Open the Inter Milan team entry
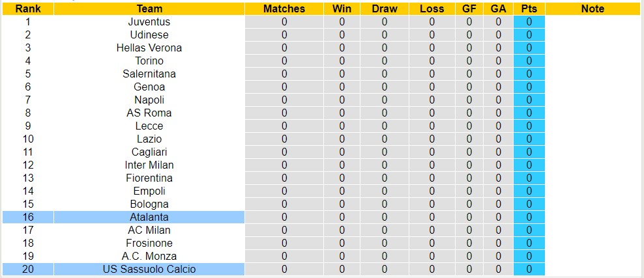The width and height of the screenshot is (644, 278). tap(149, 165)
